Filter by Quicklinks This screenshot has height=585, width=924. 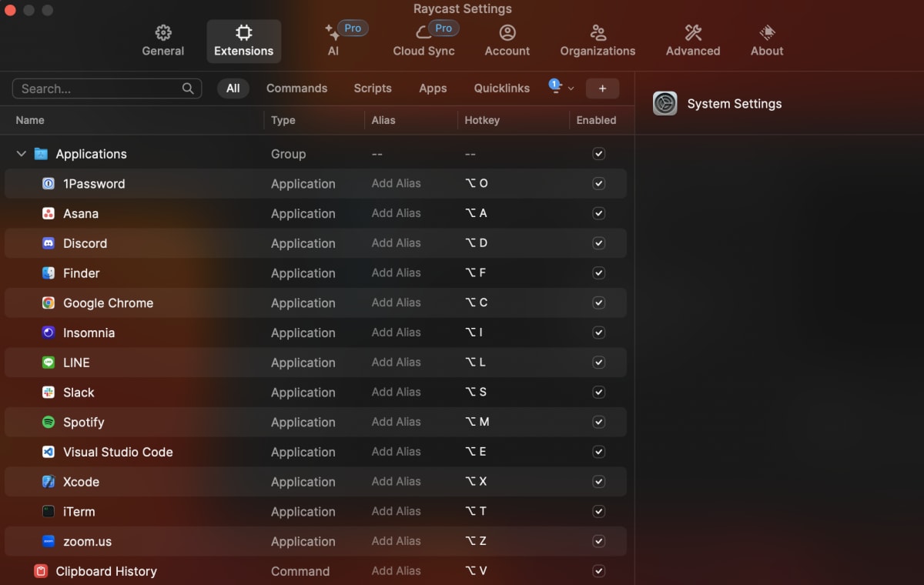tap(502, 89)
